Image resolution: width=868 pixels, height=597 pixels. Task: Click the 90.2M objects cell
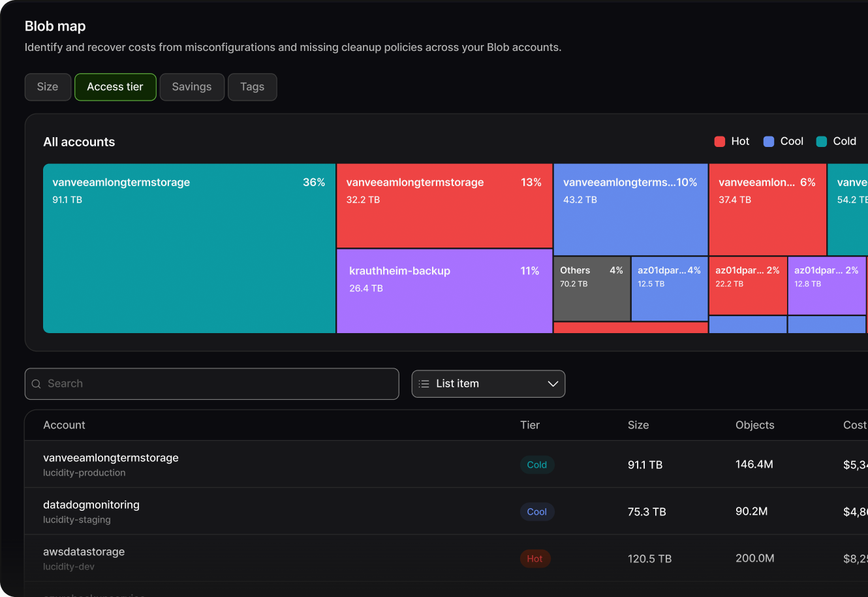coord(752,511)
